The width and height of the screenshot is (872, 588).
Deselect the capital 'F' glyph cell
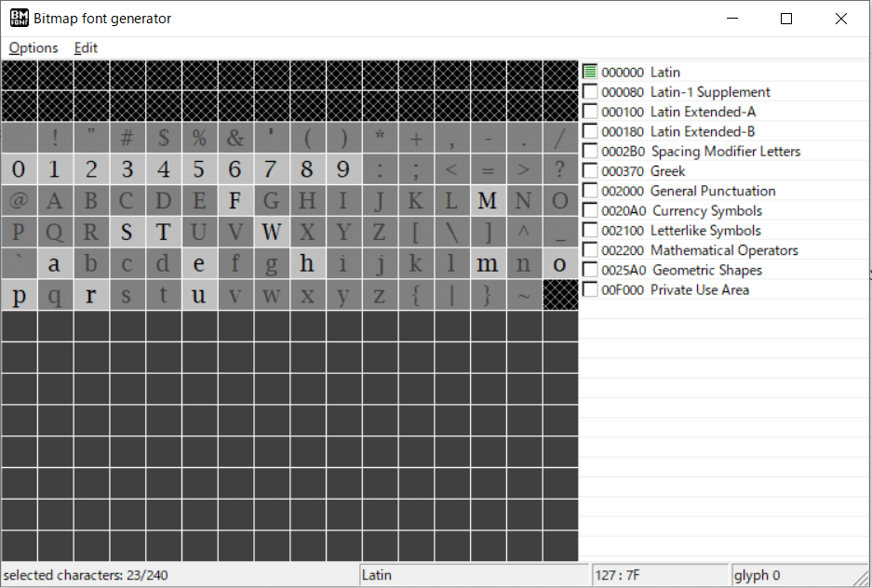pyautogui.click(x=235, y=201)
